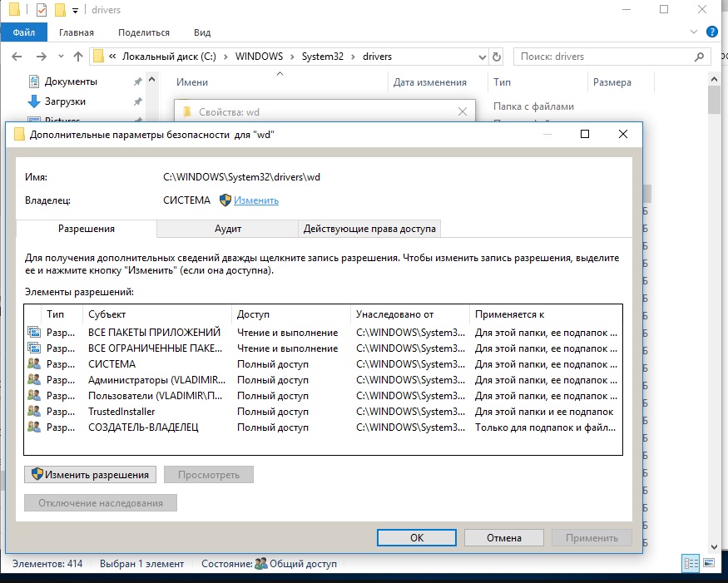Select the Разрешения tab
This screenshot has height=583, width=728.
[87, 229]
